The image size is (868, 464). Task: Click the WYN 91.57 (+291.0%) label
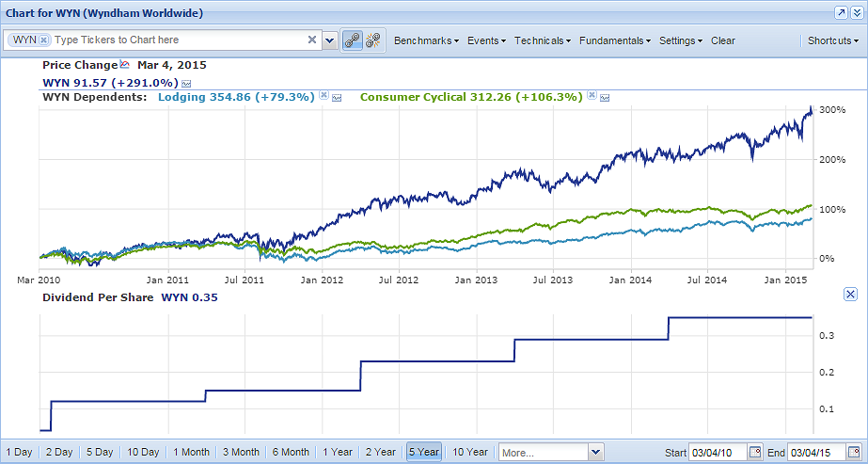click(111, 83)
